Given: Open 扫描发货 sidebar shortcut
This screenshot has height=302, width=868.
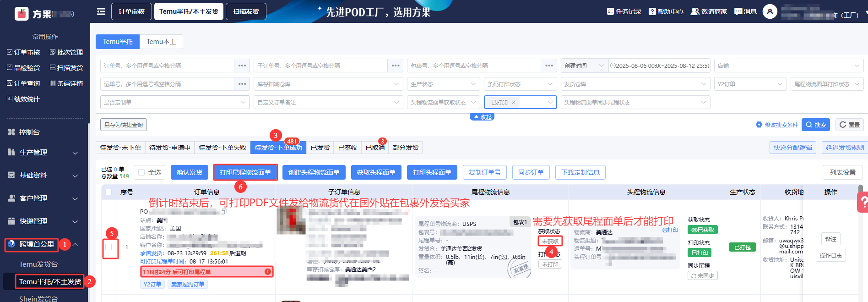Looking at the screenshot, I should (x=66, y=68).
